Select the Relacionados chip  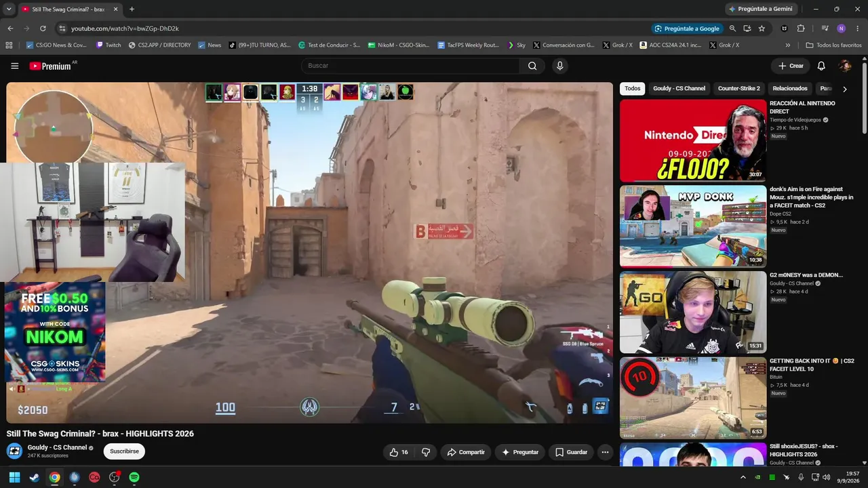(x=790, y=88)
